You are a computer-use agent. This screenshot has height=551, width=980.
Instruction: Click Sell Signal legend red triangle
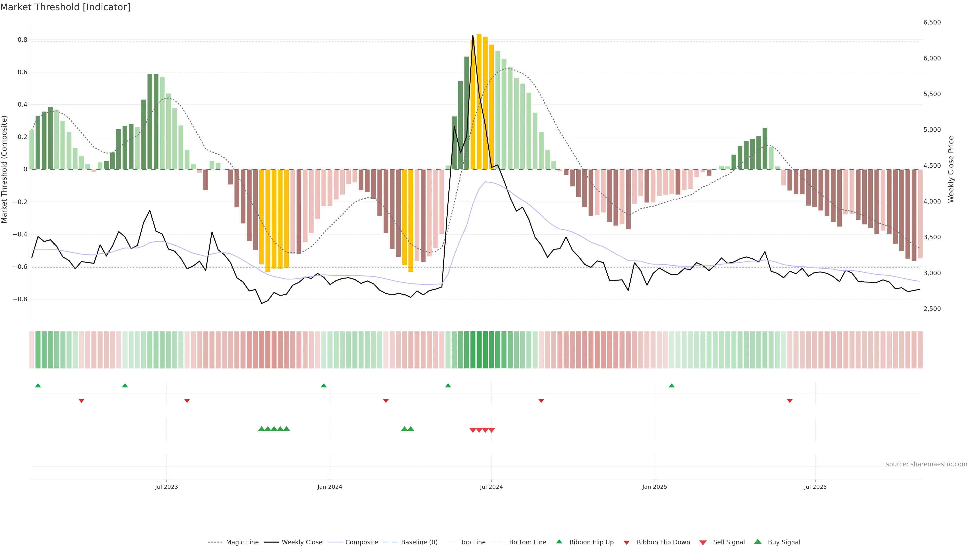point(703,543)
